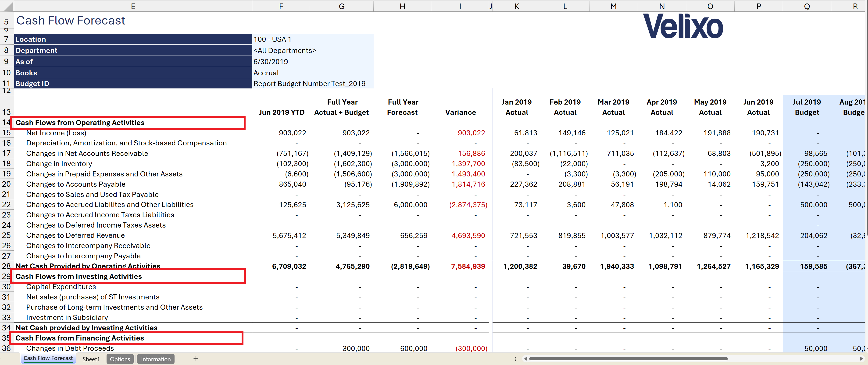This screenshot has height=365, width=868.
Task: Switch to the Sheet1 tab
Action: pyautogui.click(x=91, y=359)
